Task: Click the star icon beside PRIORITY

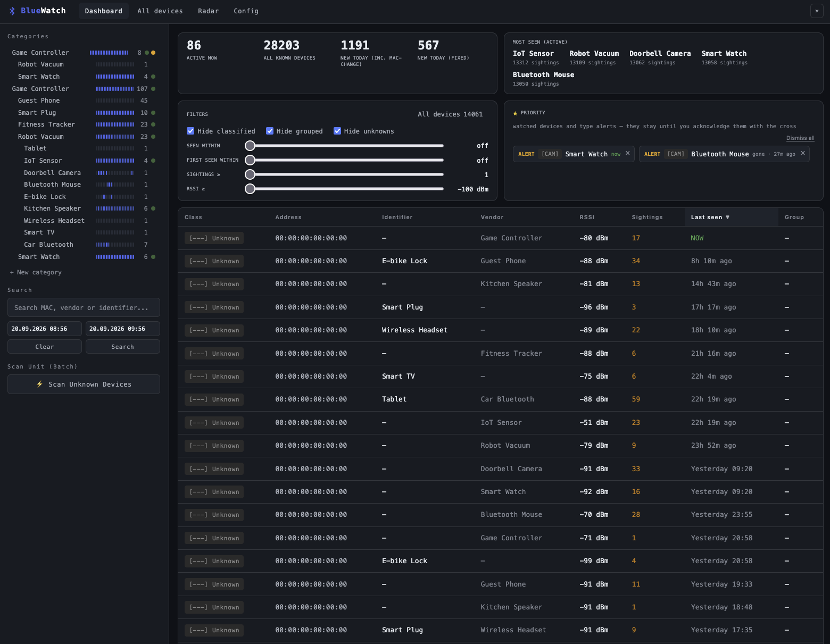Action: coord(515,113)
